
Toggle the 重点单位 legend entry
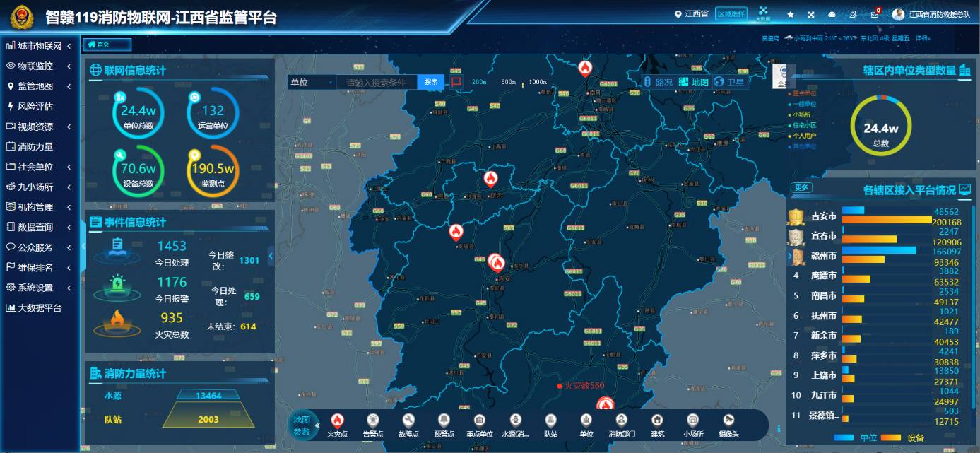pyautogui.click(x=802, y=93)
